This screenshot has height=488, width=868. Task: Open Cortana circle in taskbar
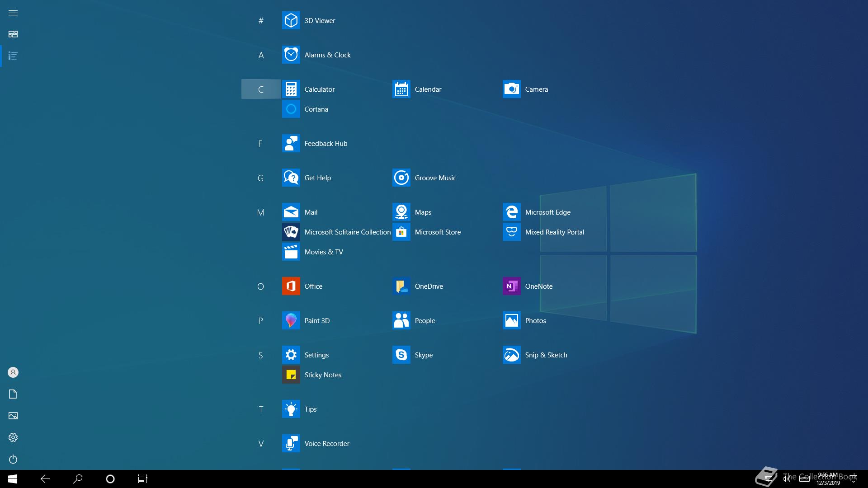click(x=110, y=479)
